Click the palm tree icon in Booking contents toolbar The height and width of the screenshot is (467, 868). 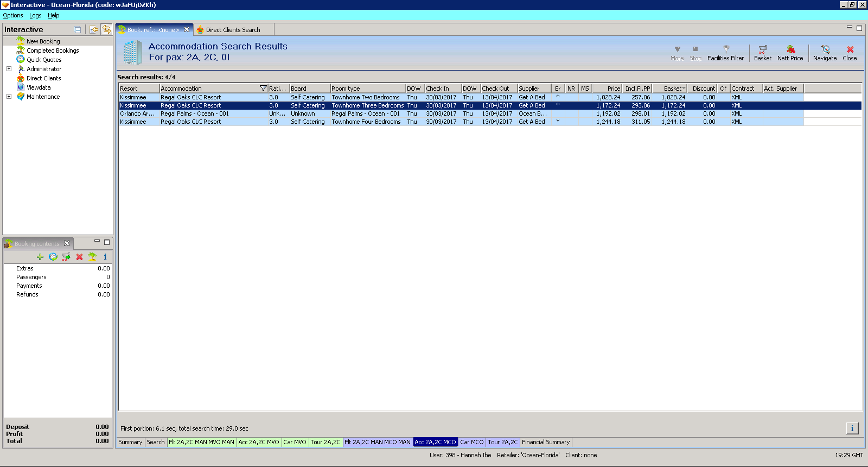pos(92,257)
